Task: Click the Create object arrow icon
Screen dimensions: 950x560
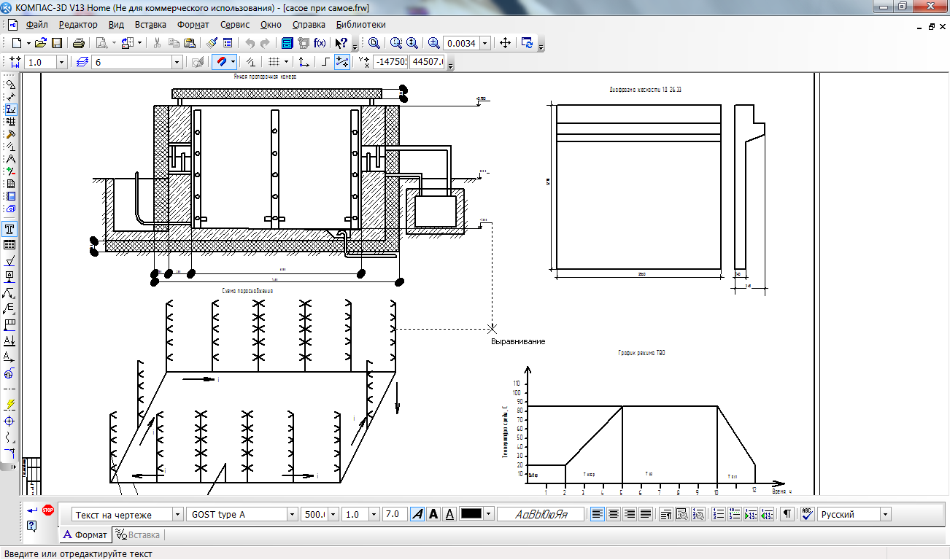Action: 32,510
